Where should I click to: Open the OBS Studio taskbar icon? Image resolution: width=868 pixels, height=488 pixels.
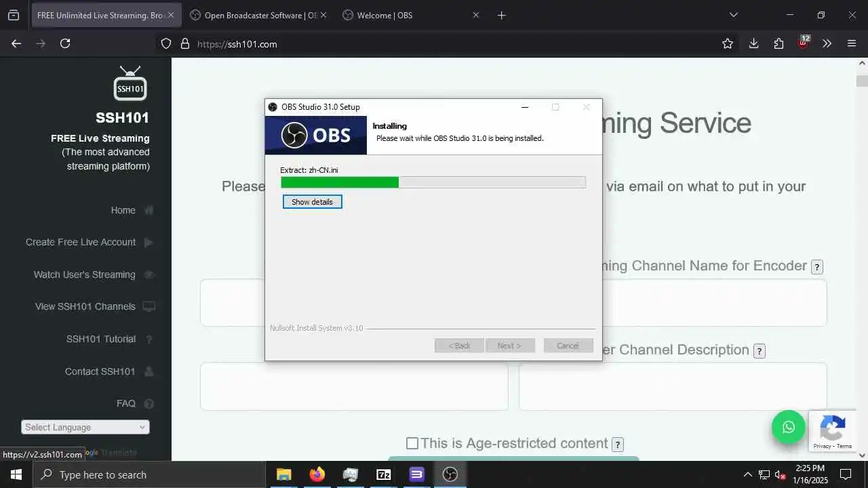pyautogui.click(x=450, y=474)
